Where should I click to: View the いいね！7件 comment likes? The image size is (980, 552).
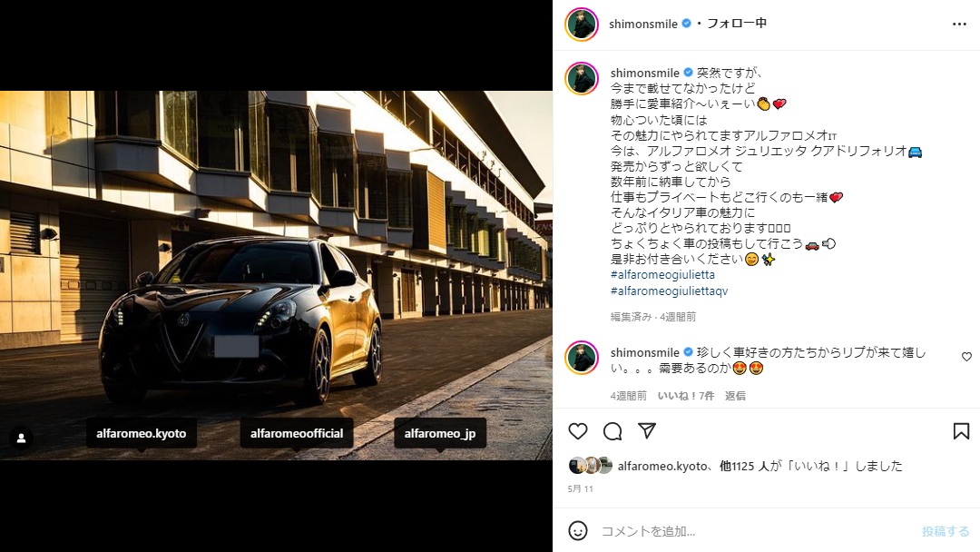[686, 396]
